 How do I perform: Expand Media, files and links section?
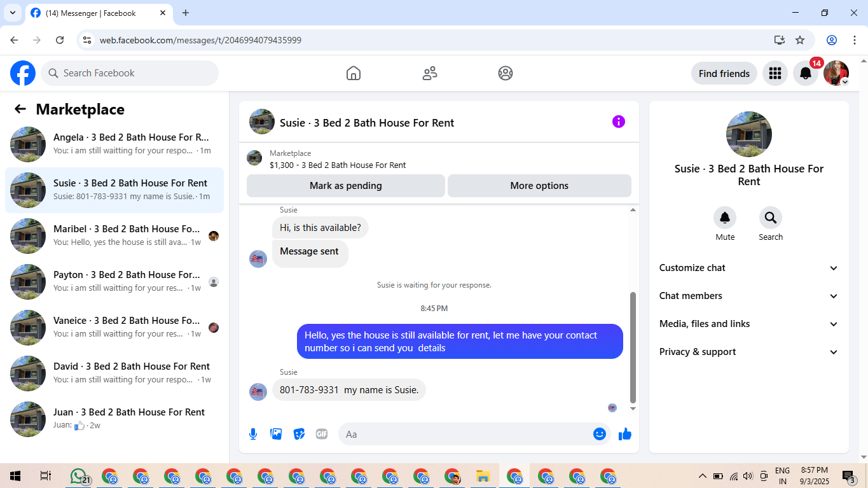tap(749, 324)
